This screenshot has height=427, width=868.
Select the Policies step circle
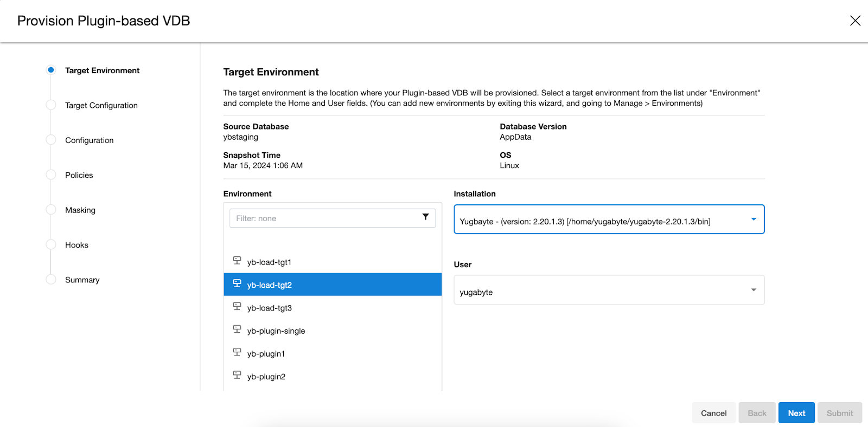pos(51,175)
